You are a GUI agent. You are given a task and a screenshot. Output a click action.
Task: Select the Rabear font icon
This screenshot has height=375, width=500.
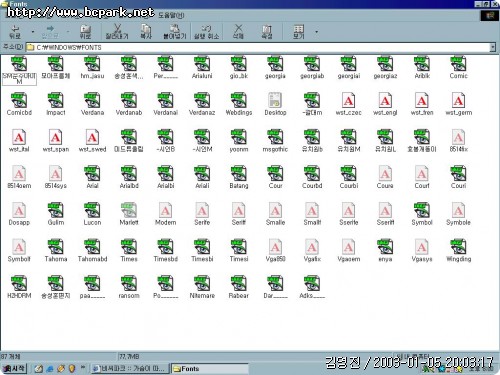239,287
